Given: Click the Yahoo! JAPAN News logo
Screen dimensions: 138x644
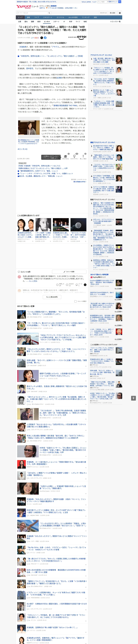Looking at the screenshot, I should coord(27,7).
